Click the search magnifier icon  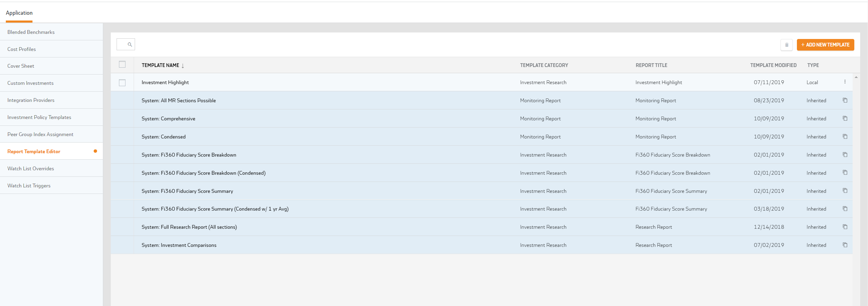(x=130, y=44)
